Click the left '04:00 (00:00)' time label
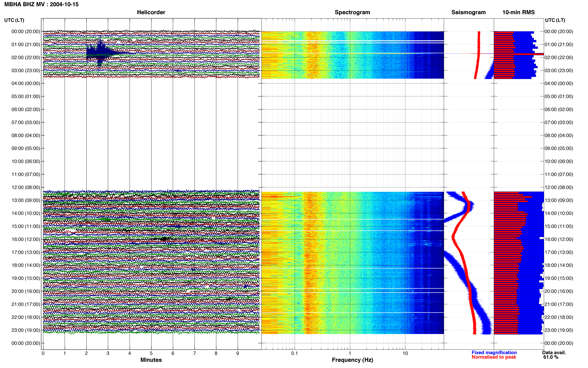This screenshot has height=368, width=588. pos(26,83)
